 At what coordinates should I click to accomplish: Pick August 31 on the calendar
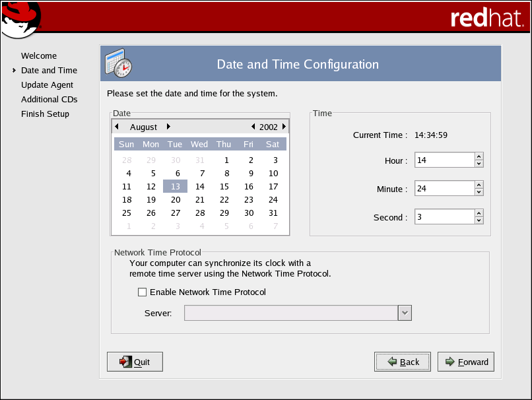(x=273, y=213)
